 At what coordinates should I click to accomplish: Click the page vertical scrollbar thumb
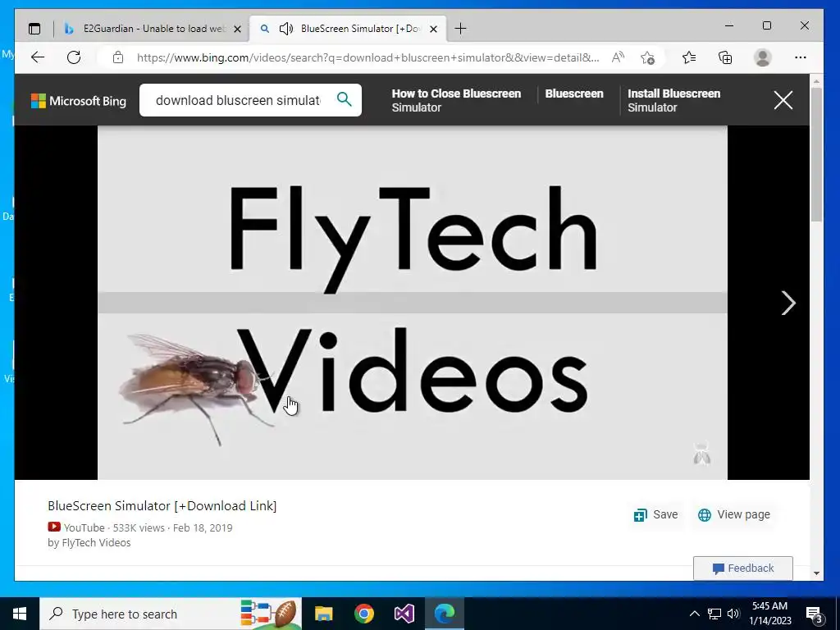tap(816, 154)
